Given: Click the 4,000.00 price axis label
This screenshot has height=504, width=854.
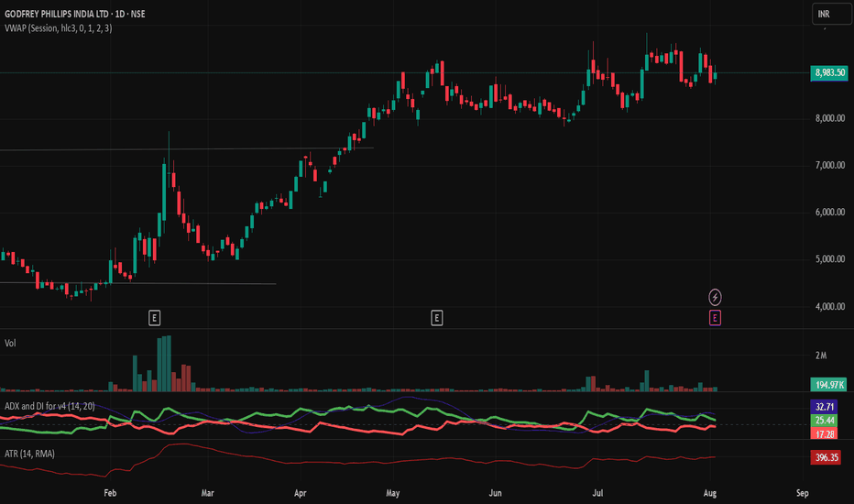Looking at the screenshot, I should (x=830, y=306).
